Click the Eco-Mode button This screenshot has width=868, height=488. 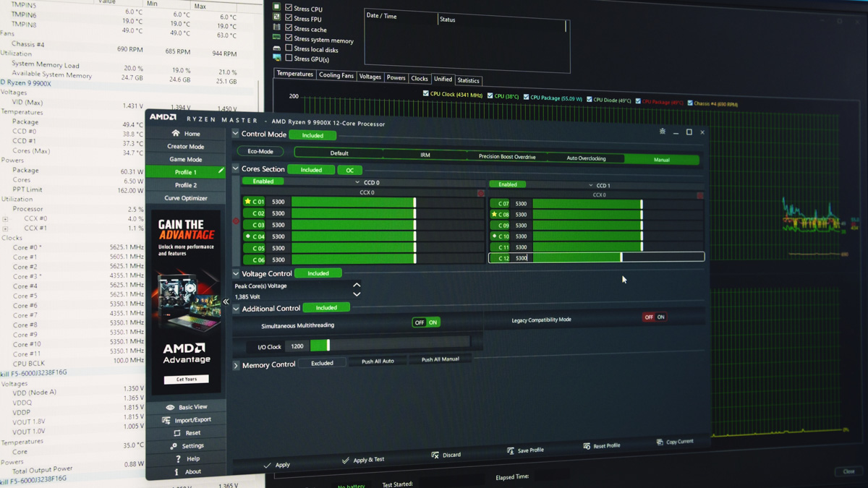260,151
